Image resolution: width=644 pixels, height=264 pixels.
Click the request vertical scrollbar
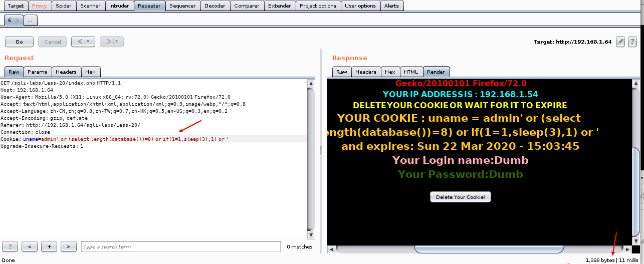[311, 158]
